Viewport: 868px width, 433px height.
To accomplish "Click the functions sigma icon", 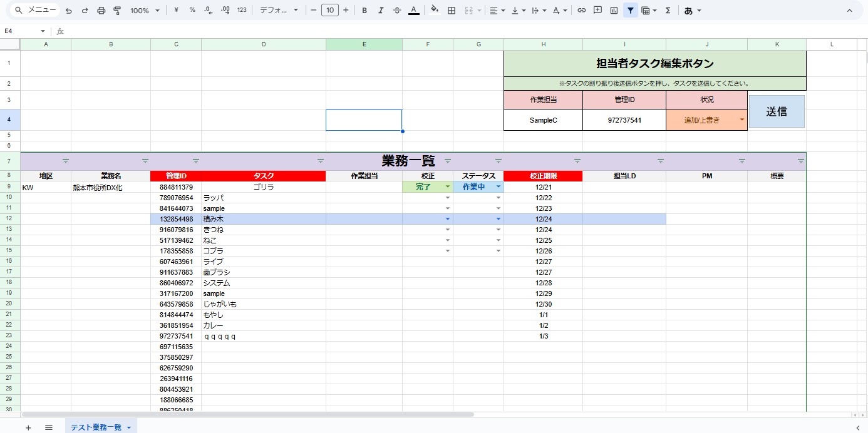I will point(668,11).
